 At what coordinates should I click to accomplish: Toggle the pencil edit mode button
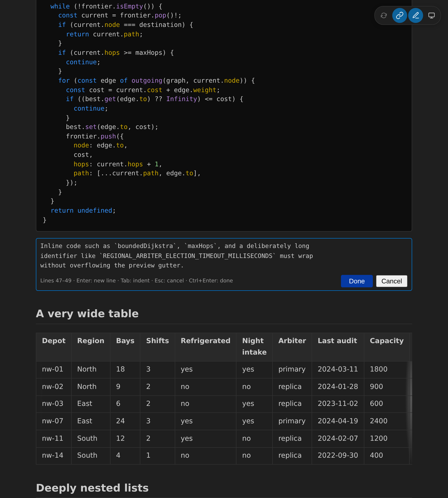(x=416, y=15)
